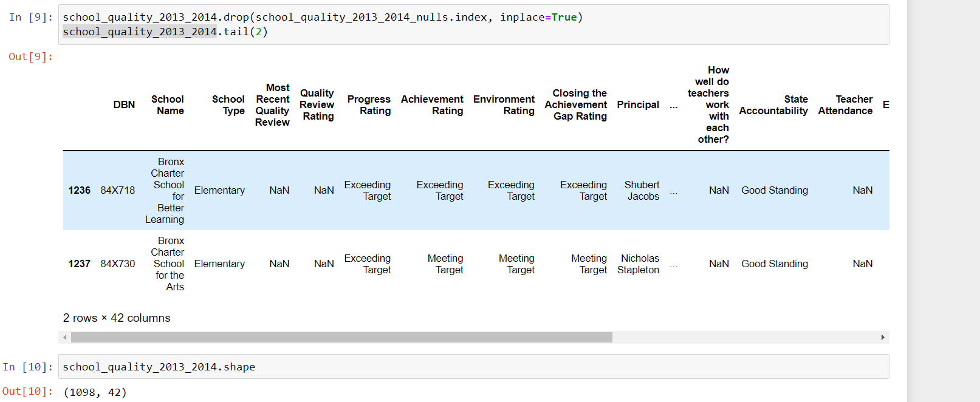Click the right arrow of the horizontal scrollbar
This screenshot has height=402, width=980.
tap(883, 338)
